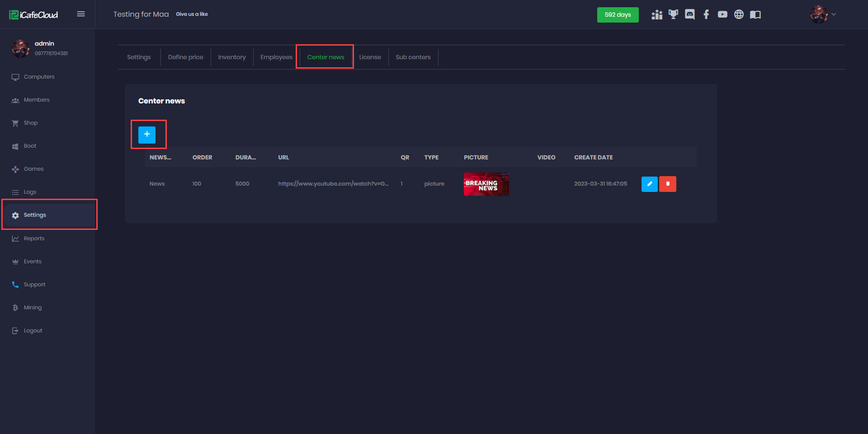Click the 592 days license button

[618, 14]
